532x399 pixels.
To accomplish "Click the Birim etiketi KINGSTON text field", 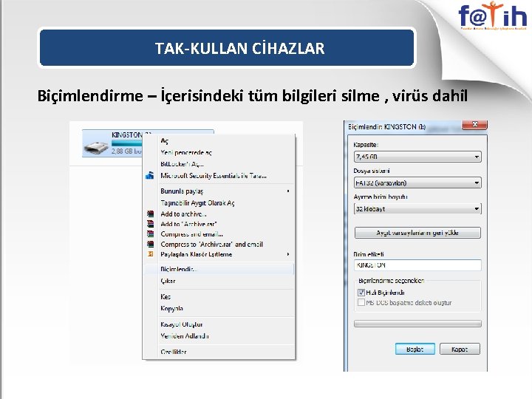I will coord(417,265).
